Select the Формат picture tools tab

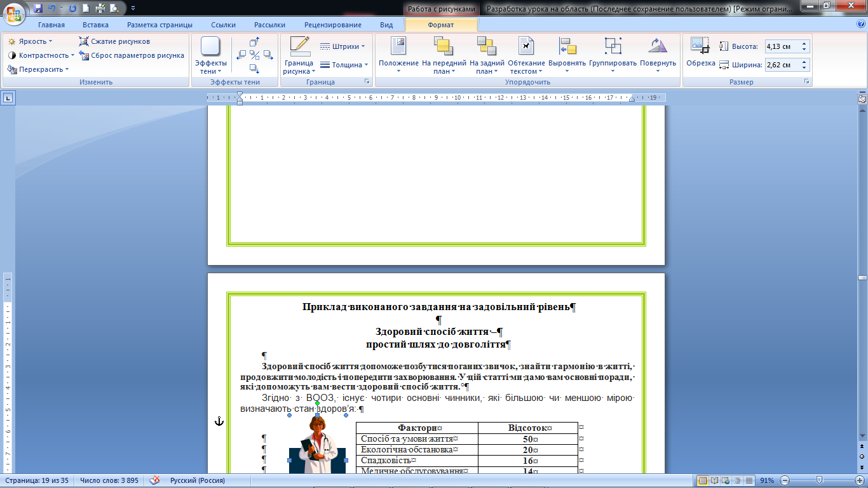[x=441, y=25]
